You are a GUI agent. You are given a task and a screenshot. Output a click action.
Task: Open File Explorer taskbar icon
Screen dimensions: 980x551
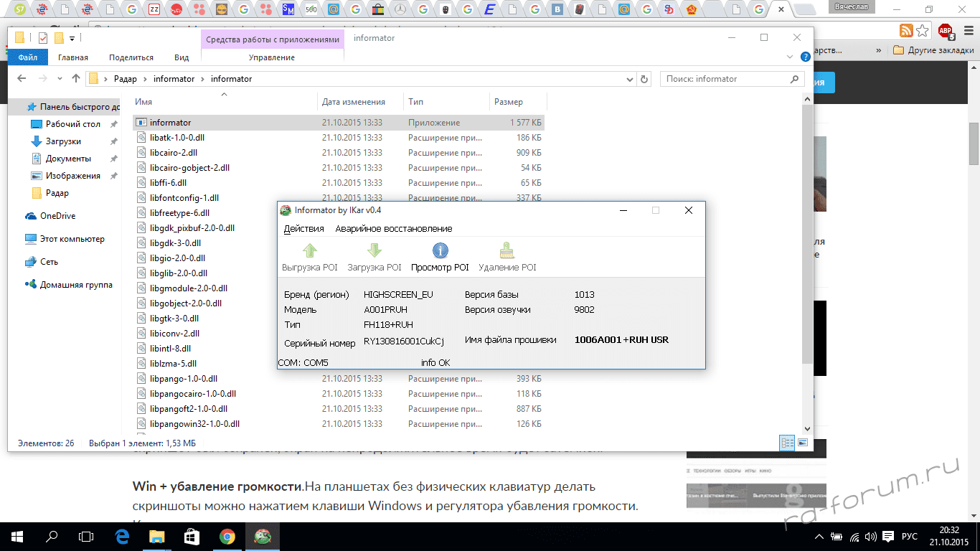click(x=156, y=537)
